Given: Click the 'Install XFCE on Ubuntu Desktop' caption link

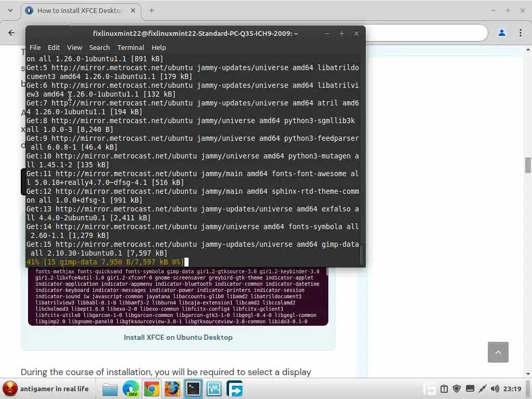Looking at the screenshot, I should (178, 337).
